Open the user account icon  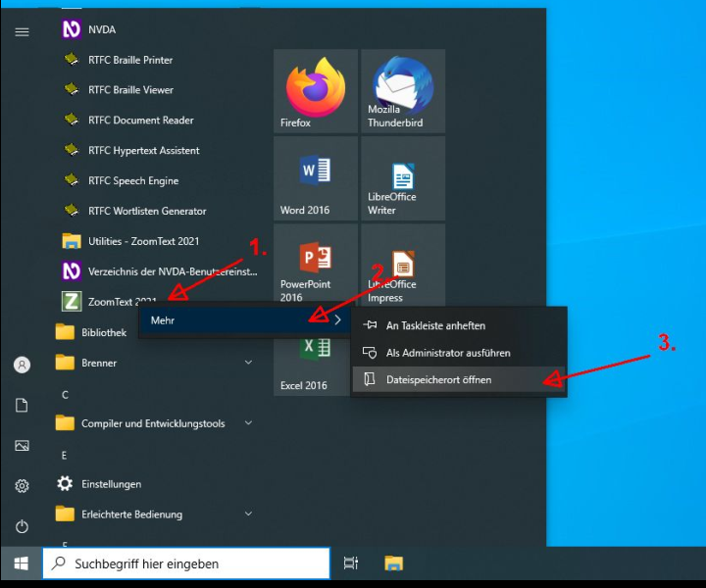(22, 365)
